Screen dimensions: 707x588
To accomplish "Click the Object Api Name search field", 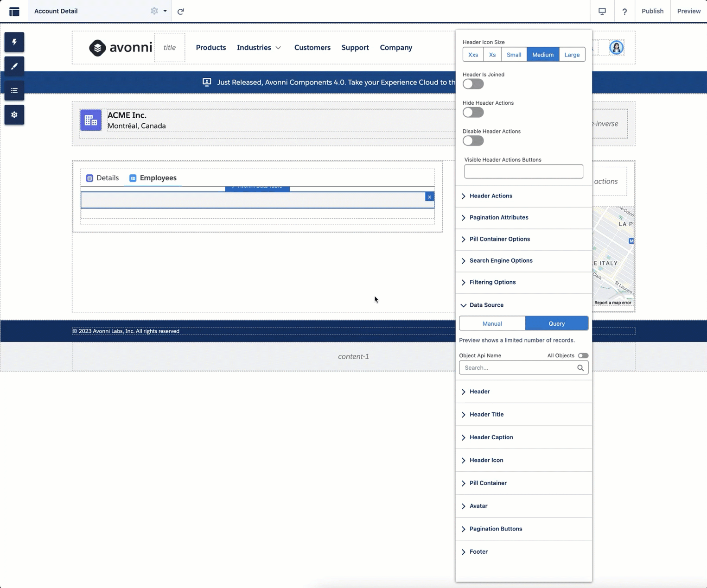I will (x=518, y=367).
